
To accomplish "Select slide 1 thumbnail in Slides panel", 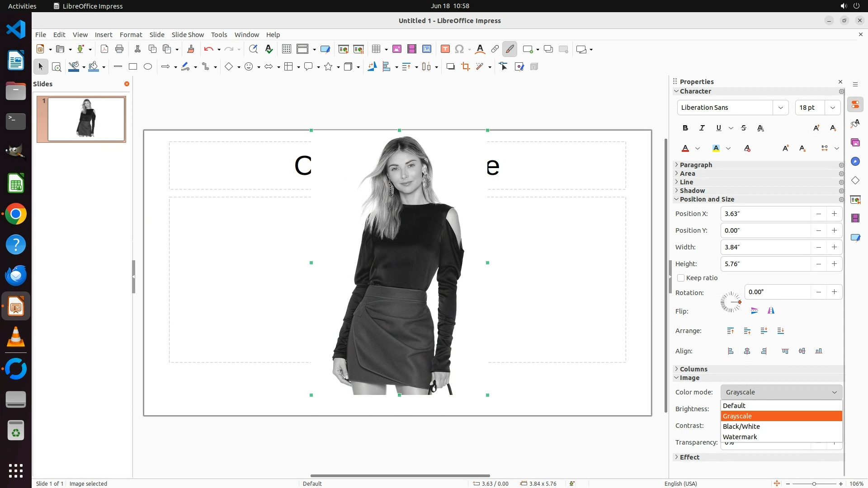I will tap(86, 119).
